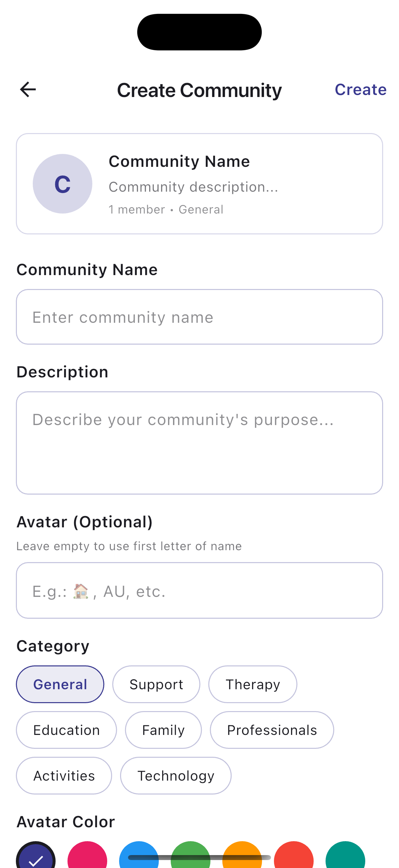This screenshot has width=399, height=868.
Task: Tap the circular C avatar preview
Action: [62, 184]
